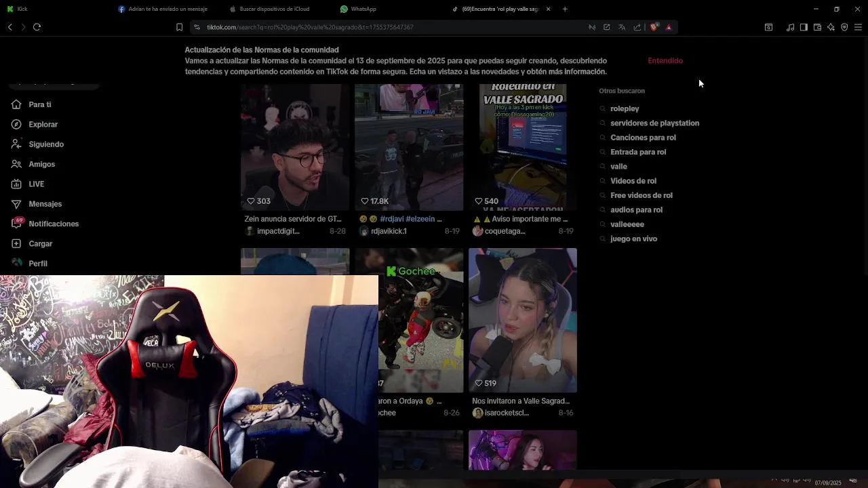Select suggestion Free videos de rol
Screen dimensions: 868x488
pyautogui.click(x=642, y=195)
